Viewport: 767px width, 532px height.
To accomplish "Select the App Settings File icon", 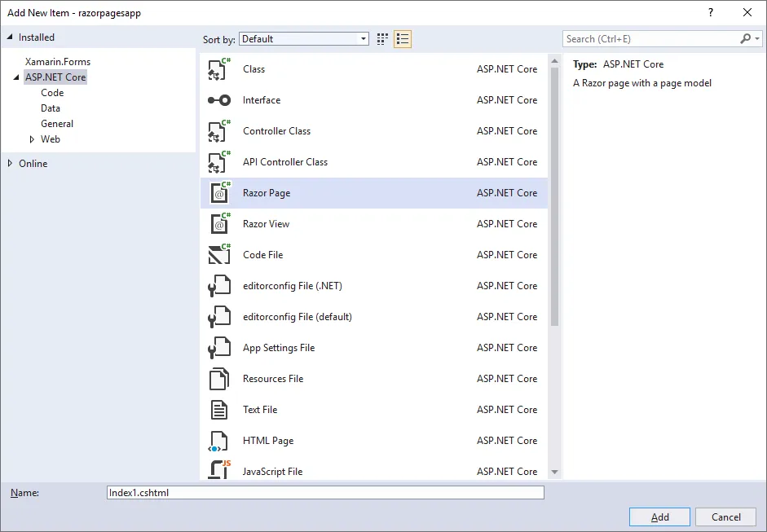I will (x=219, y=348).
